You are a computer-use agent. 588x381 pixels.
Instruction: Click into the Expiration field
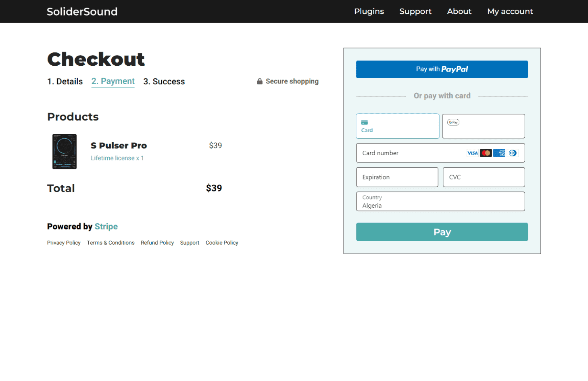point(397,177)
